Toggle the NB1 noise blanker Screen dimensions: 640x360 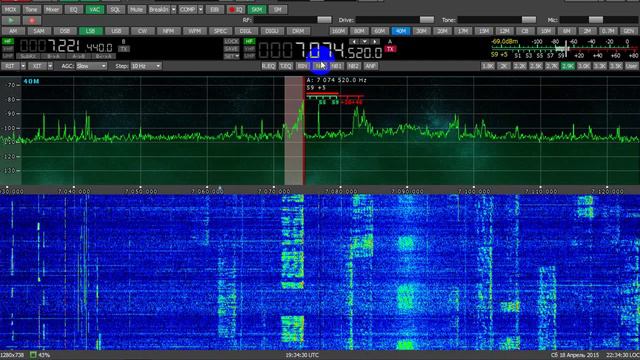coord(337,66)
